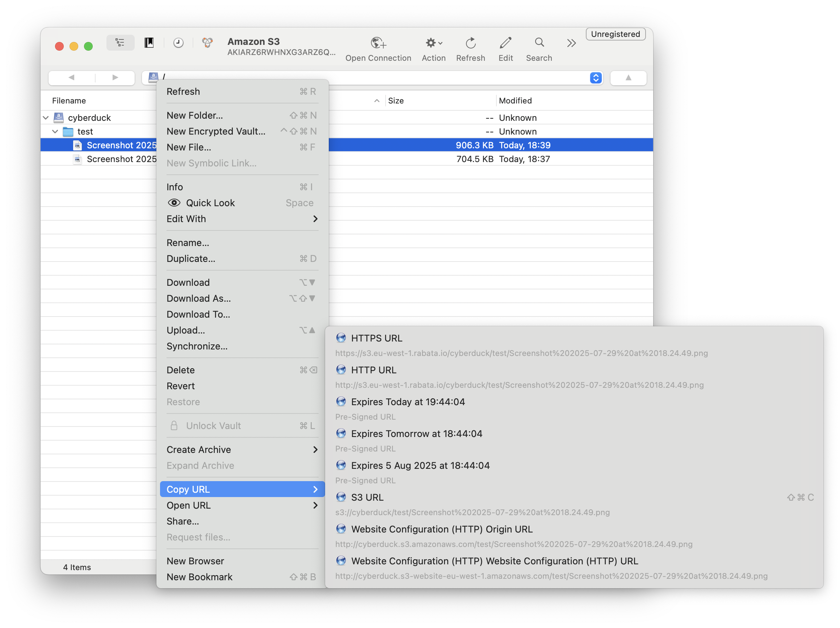Click the Open Connection toolbar icon

coord(378,43)
